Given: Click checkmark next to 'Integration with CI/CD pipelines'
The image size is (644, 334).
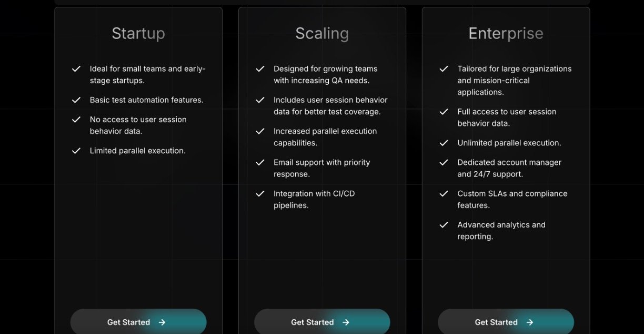Looking at the screenshot, I should pos(260,194).
